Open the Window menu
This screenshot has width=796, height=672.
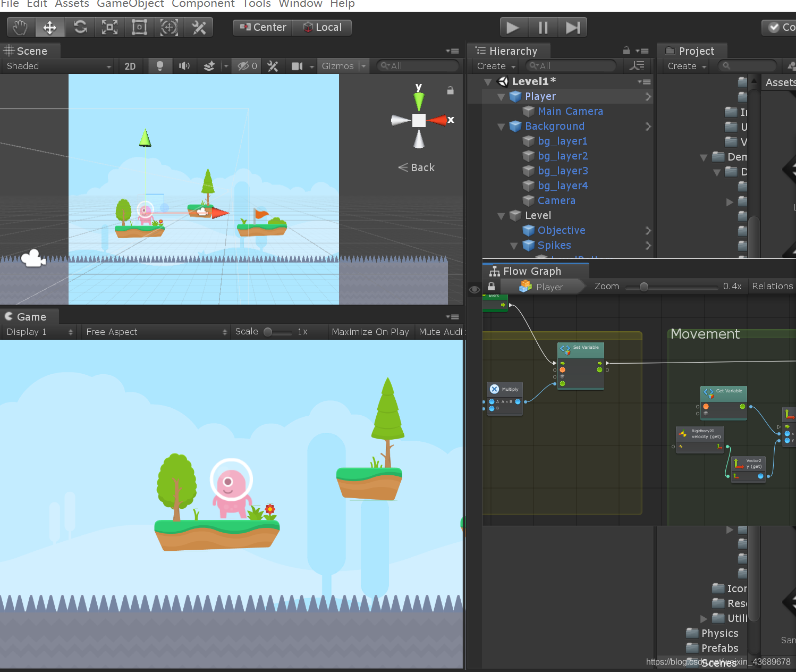pyautogui.click(x=300, y=4)
